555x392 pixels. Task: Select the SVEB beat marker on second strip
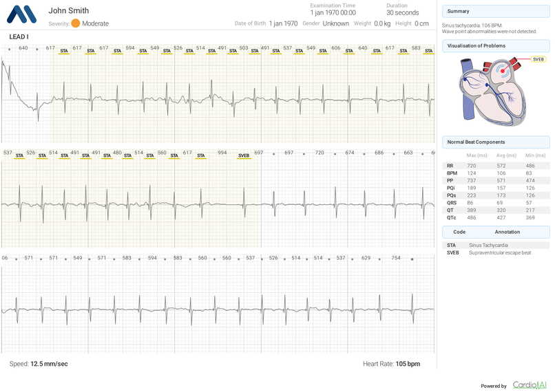[x=244, y=155]
